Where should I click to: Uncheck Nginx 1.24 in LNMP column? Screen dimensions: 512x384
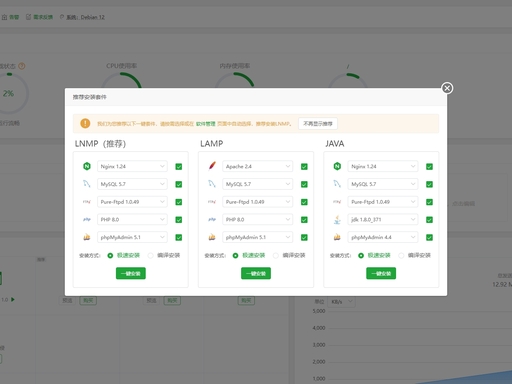tap(179, 166)
